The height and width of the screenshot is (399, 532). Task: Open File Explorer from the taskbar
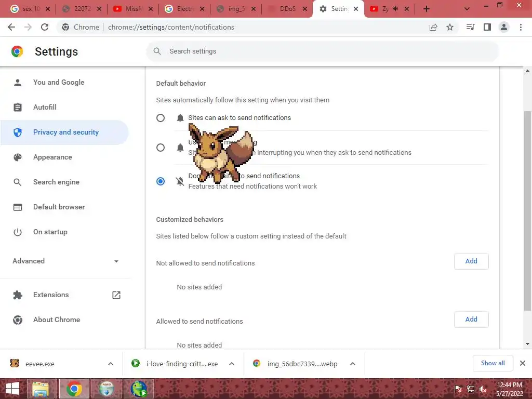(41, 389)
